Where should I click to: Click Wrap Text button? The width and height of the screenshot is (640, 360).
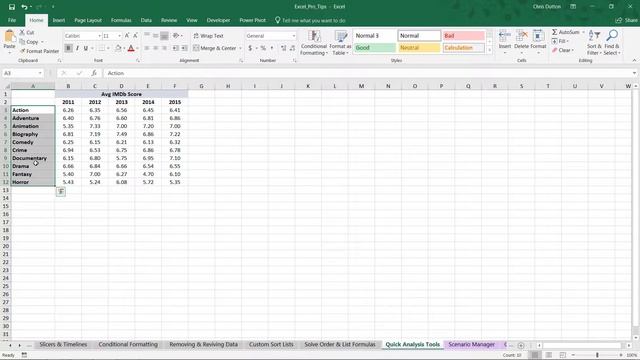click(x=208, y=36)
